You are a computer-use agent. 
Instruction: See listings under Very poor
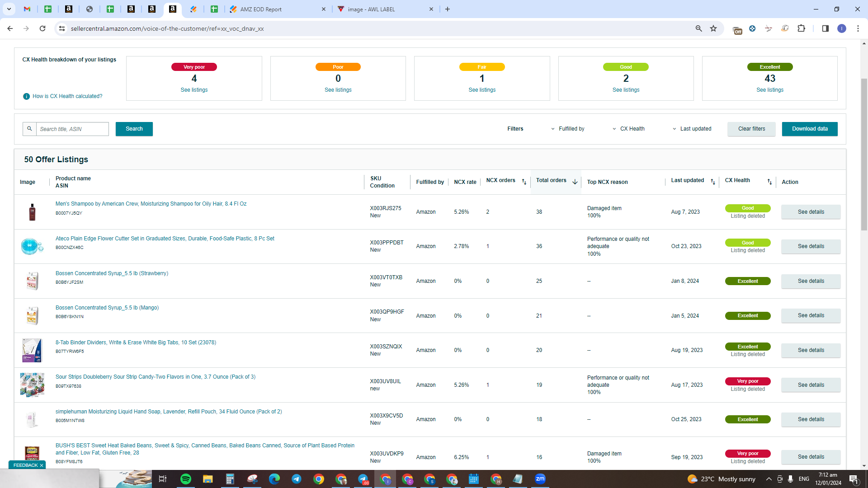(194, 90)
